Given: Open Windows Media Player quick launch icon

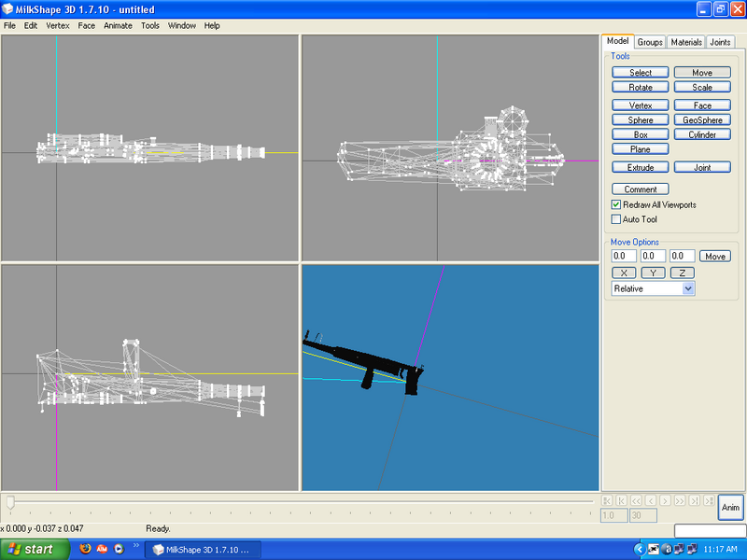Looking at the screenshot, I should pos(119,549).
